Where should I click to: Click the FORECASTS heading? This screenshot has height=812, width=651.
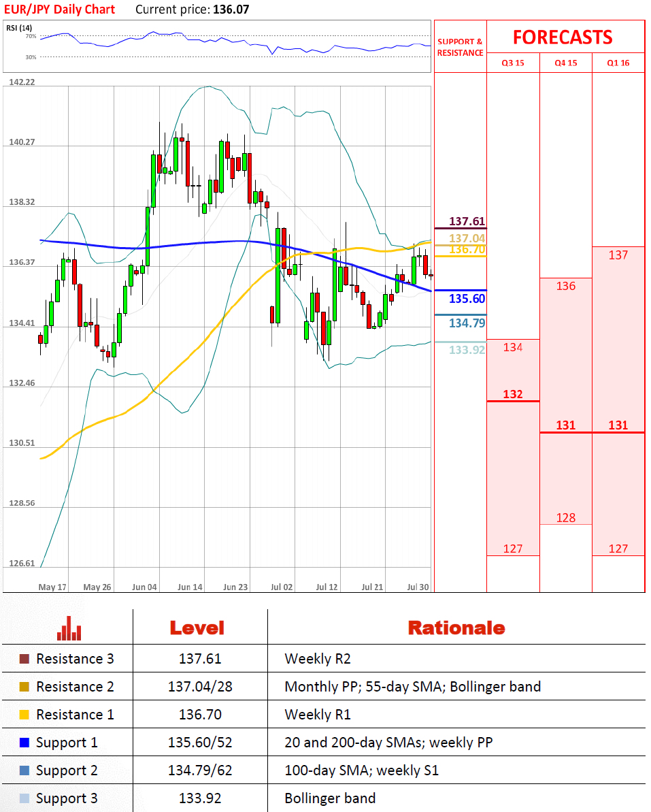[x=563, y=37]
